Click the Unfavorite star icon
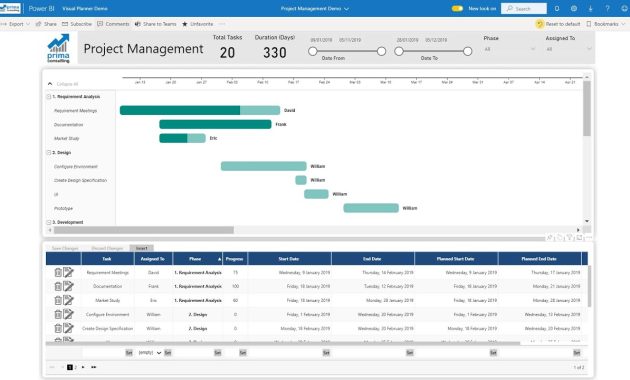The image size is (630, 380). pos(185,24)
